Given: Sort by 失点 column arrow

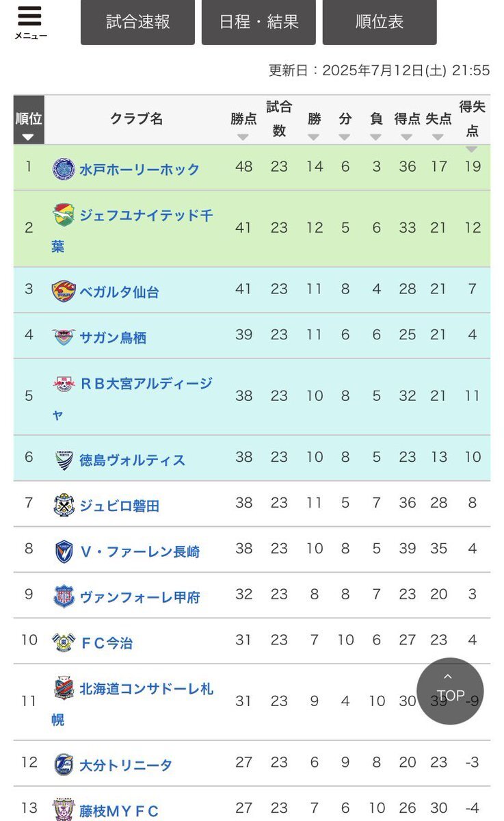Looking at the screenshot, I should (x=438, y=137).
